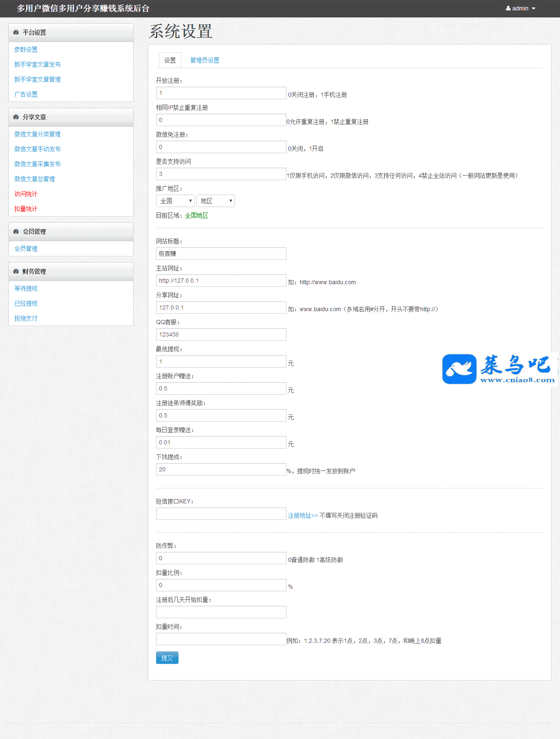Open the 注册地址>> link
Screen dimensions: 560x739
click(303, 515)
